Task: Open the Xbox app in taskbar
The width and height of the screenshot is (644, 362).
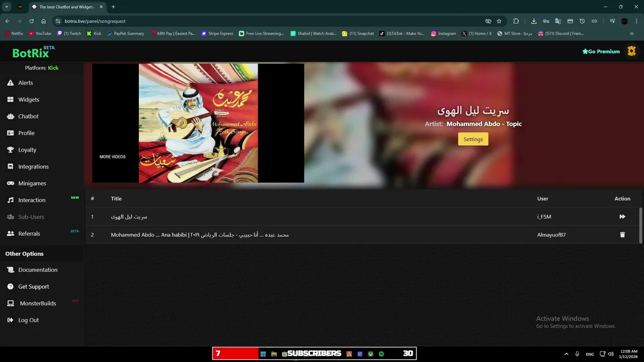Action: [x=370, y=354]
